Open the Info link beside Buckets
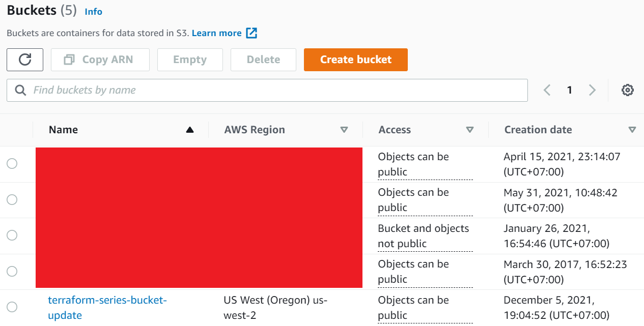 point(94,12)
